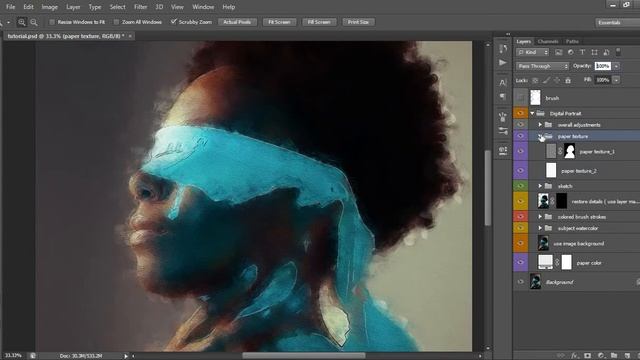Open the Filter menu
640x360 pixels.
(141, 7)
